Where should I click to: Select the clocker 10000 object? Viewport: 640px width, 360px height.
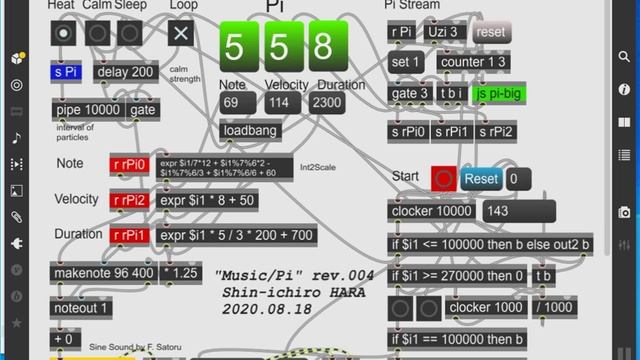(x=431, y=211)
